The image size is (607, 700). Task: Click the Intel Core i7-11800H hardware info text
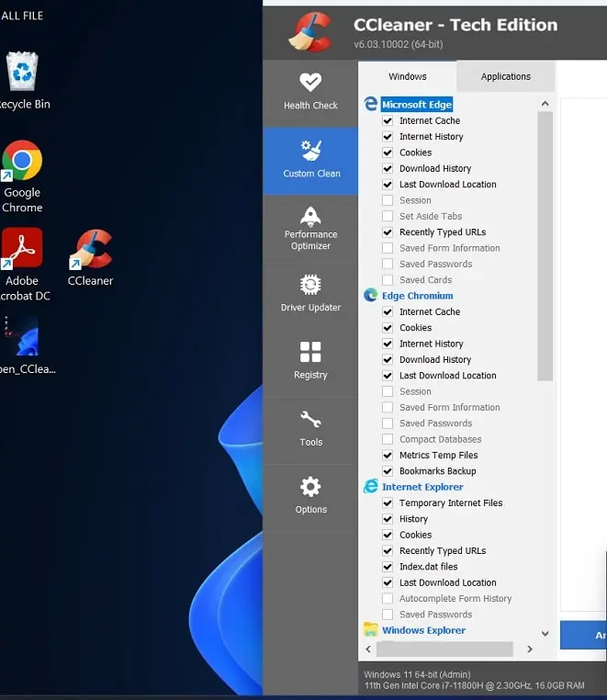474,685
